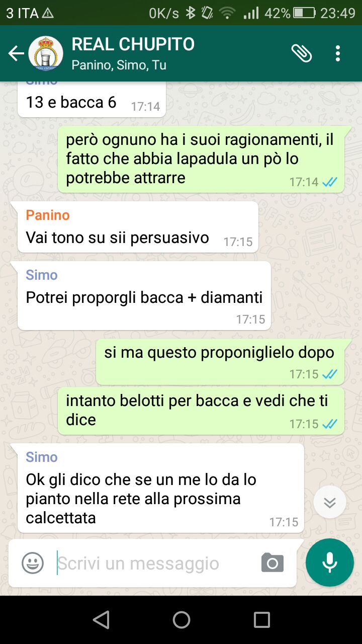
Task: Open the REAL CHUPITO group avatar
Action: pyautogui.click(x=46, y=53)
